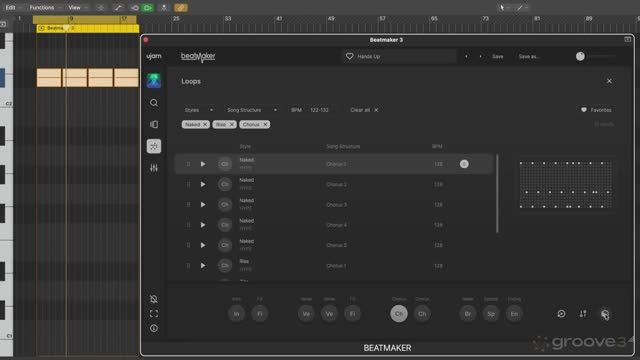Play the Naked Chorus 2 loop

203,184
